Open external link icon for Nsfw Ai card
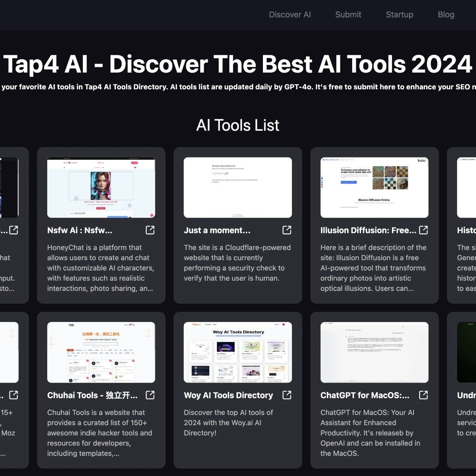 pos(150,230)
